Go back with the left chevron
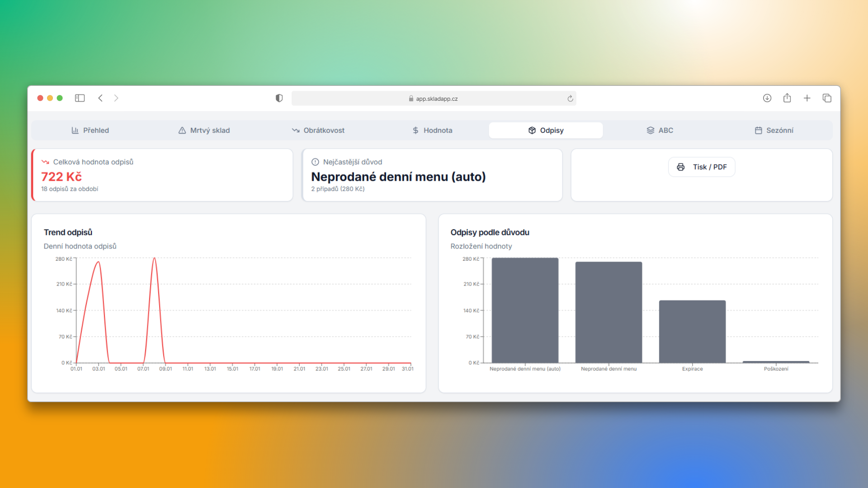The image size is (868, 488). pyautogui.click(x=100, y=98)
